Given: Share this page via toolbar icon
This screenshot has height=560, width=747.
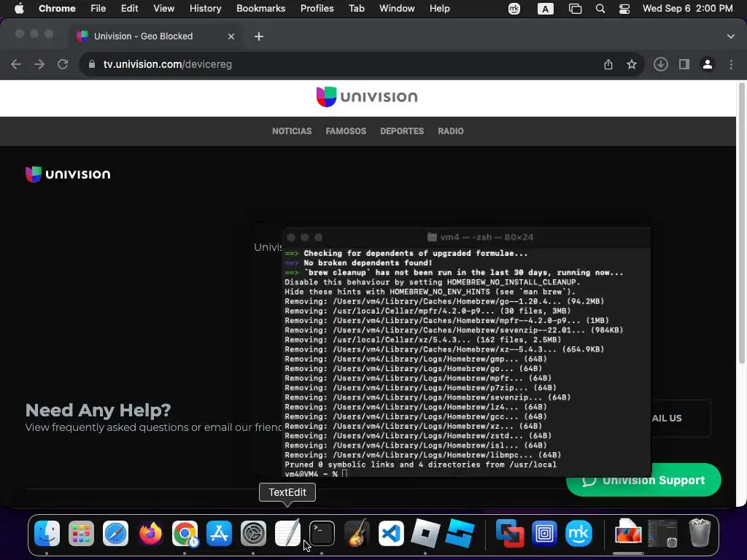Looking at the screenshot, I should [608, 64].
